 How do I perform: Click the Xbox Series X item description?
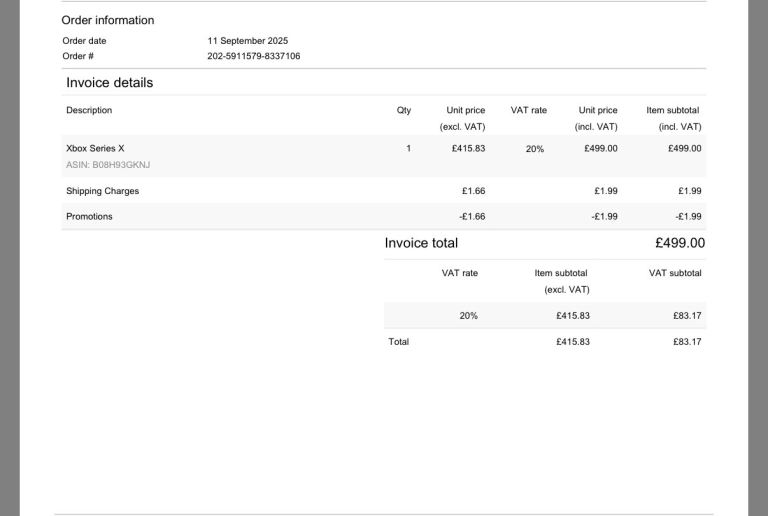pyautogui.click(x=95, y=148)
